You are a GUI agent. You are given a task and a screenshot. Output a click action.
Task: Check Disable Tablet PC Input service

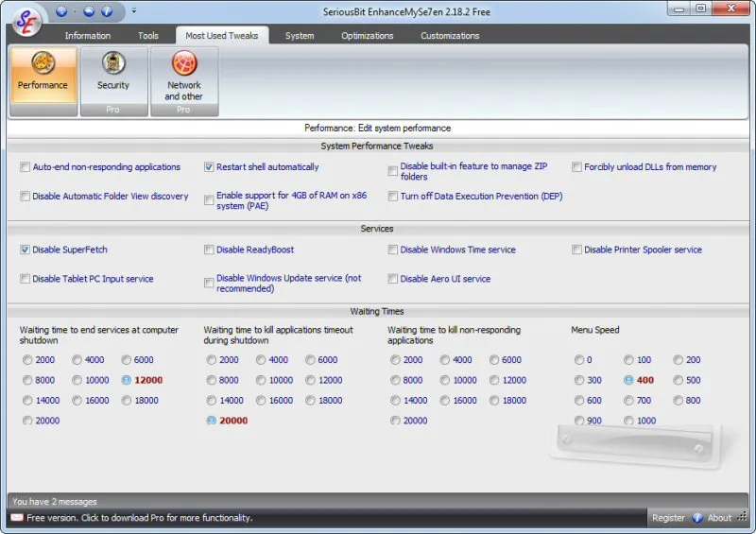[x=25, y=278]
